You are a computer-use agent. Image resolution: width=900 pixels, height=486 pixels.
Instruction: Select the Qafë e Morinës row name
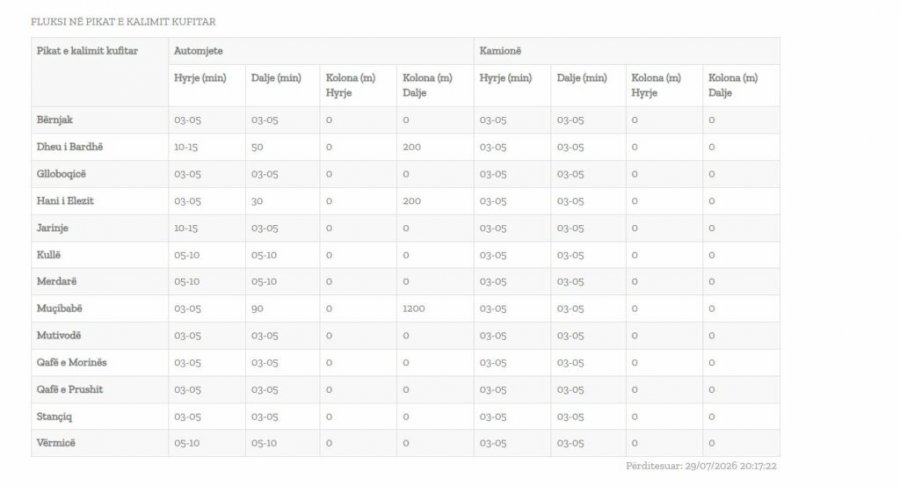(x=72, y=363)
